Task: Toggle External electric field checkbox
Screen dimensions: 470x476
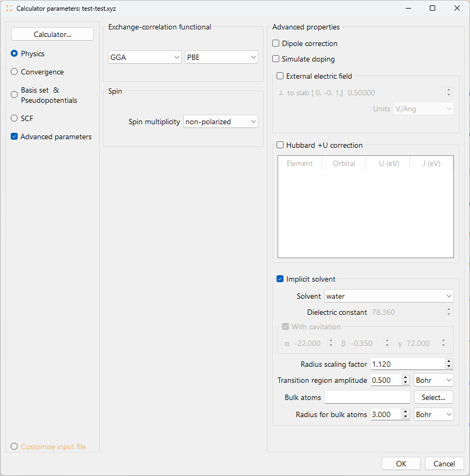Action: [x=280, y=76]
